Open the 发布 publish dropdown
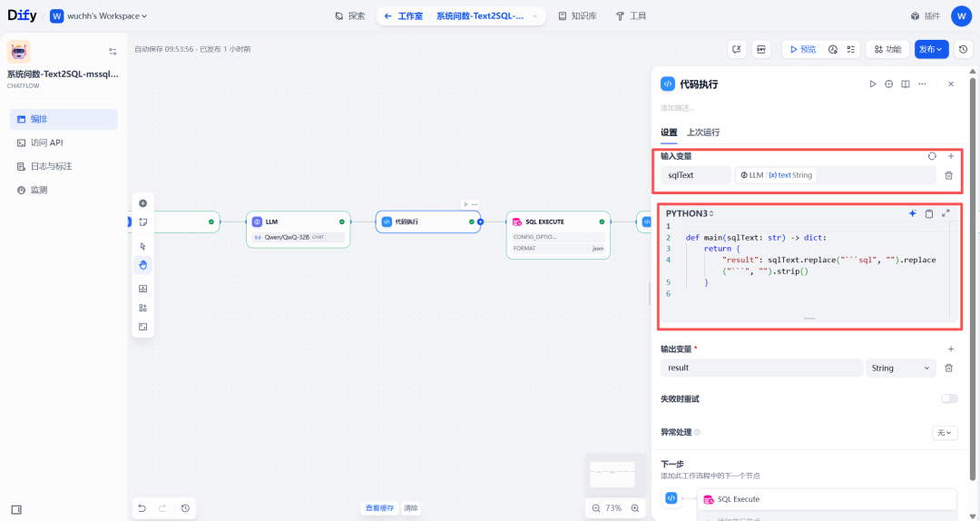This screenshot has width=980, height=521. pos(931,49)
